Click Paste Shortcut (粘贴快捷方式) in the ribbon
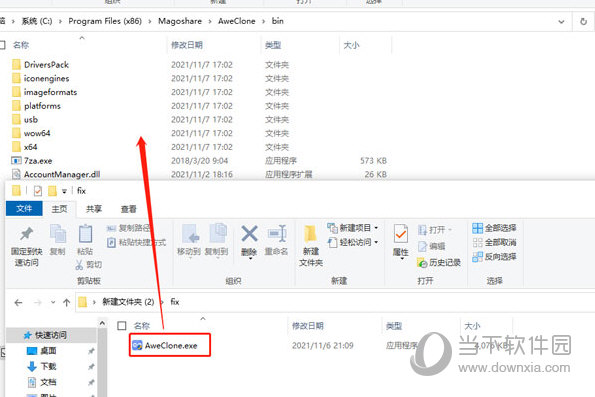The width and height of the screenshot is (595, 397). point(137,242)
